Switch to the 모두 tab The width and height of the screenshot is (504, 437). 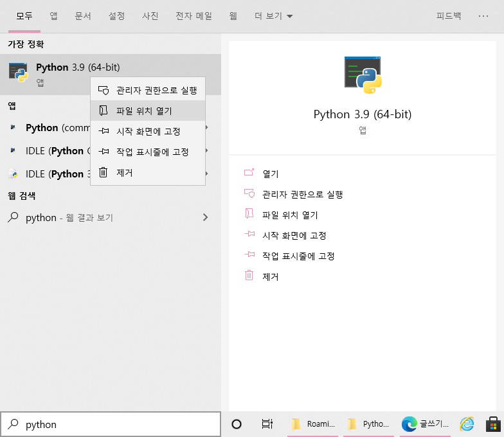click(24, 15)
